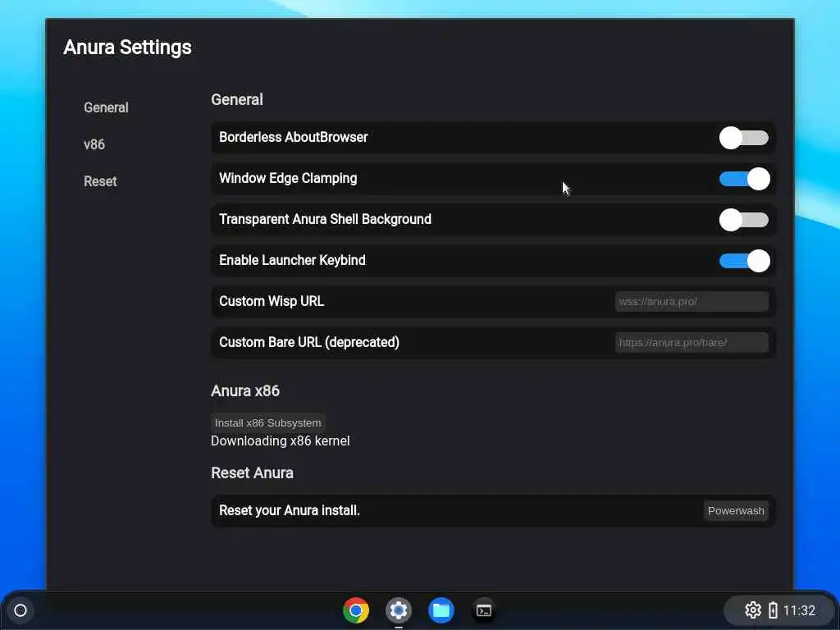Click the Downloading x86 kernel status text
The height and width of the screenshot is (630, 840).
[x=281, y=441]
